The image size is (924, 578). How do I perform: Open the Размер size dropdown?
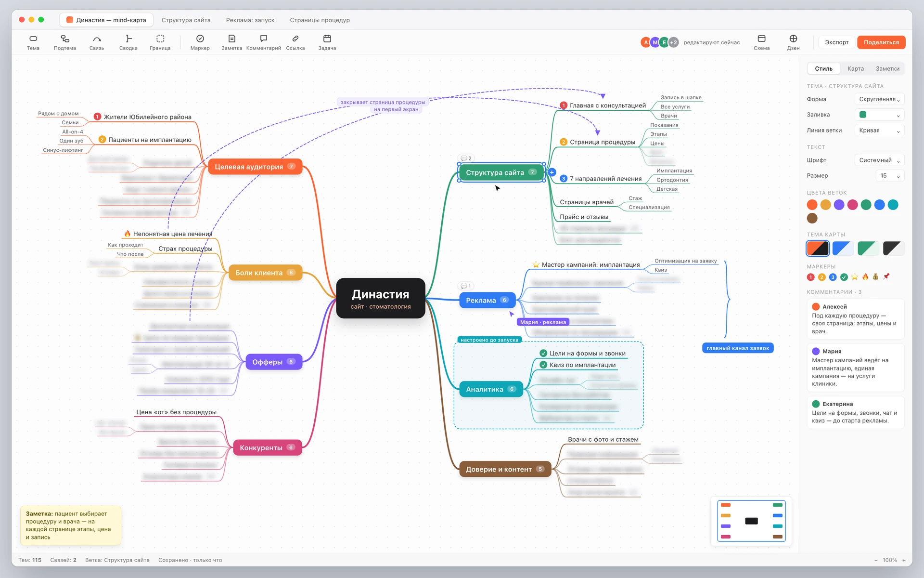pos(890,175)
